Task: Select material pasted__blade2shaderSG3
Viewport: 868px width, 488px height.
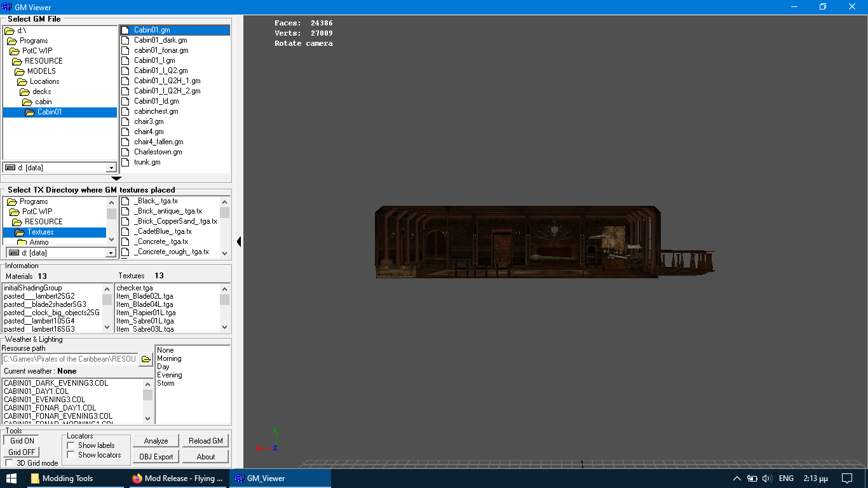Action: pos(45,304)
